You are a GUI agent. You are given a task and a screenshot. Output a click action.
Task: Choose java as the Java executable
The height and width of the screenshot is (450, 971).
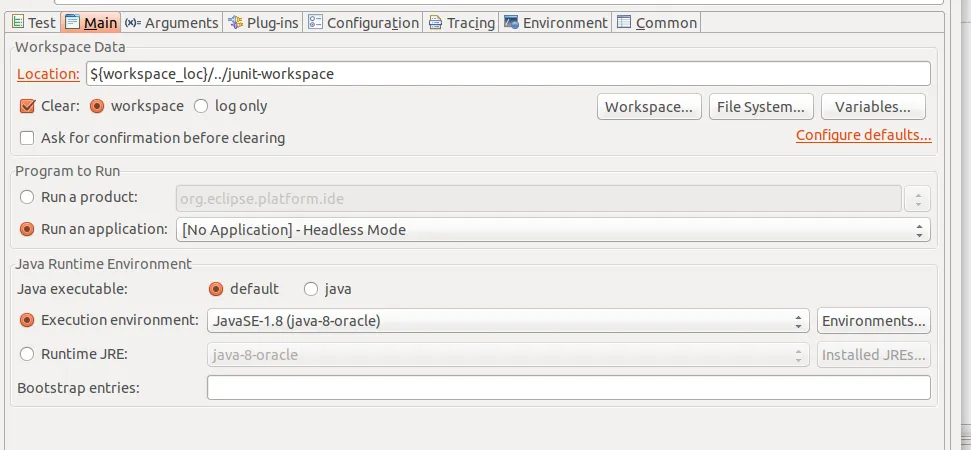[x=311, y=289]
